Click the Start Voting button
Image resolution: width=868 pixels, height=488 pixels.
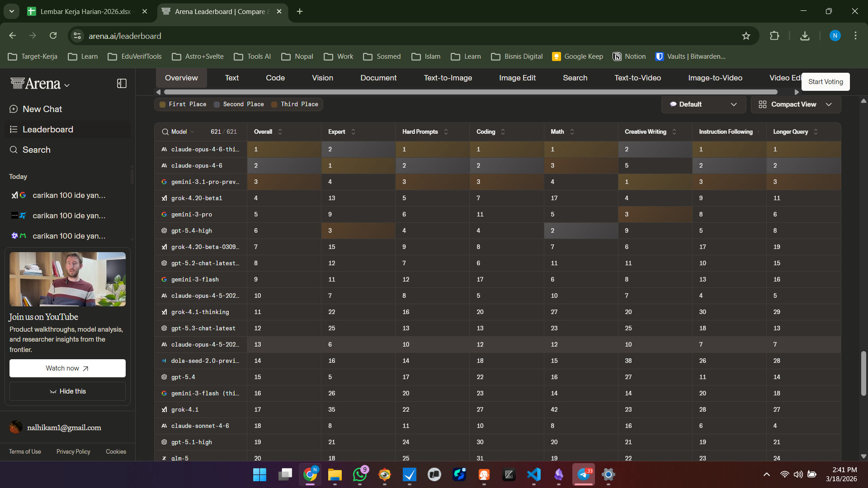click(826, 82)
